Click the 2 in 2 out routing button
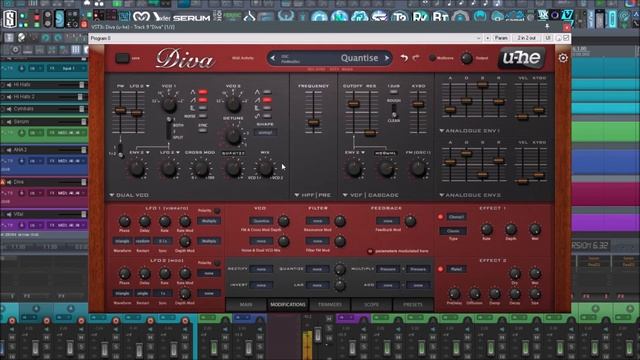640x360 pixels. pos(527,38)
